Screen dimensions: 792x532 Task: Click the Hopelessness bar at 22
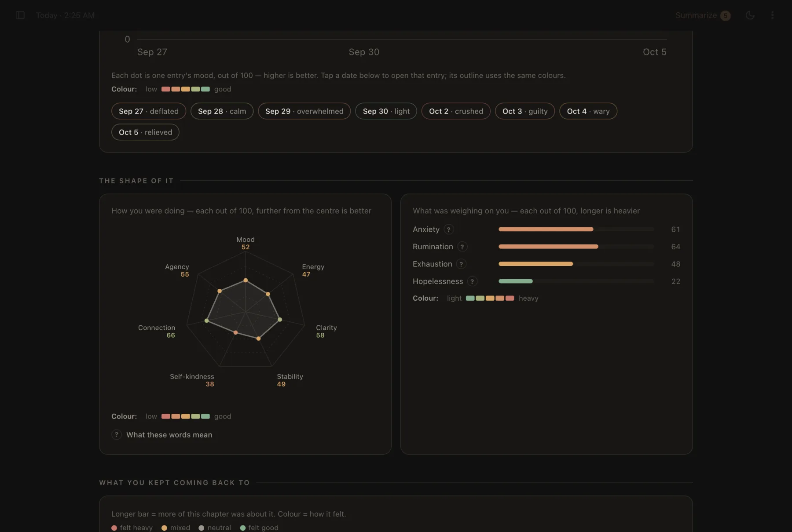click(515, 281)
